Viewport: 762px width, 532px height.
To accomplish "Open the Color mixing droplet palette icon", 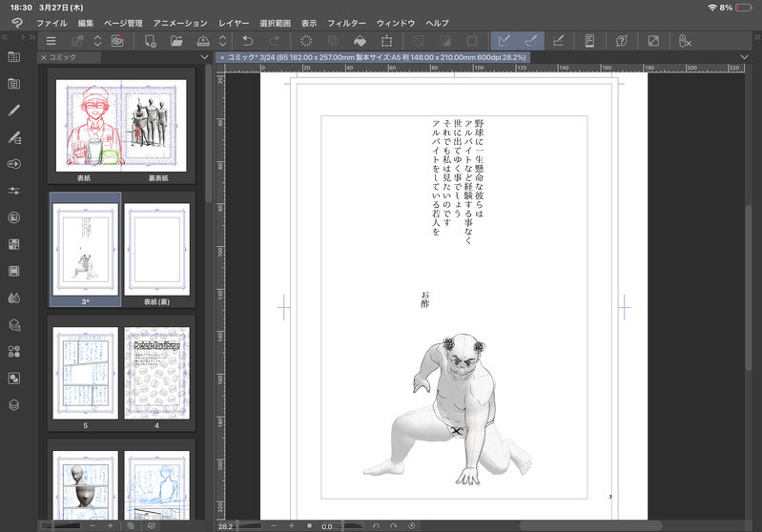I will point(14,297).
